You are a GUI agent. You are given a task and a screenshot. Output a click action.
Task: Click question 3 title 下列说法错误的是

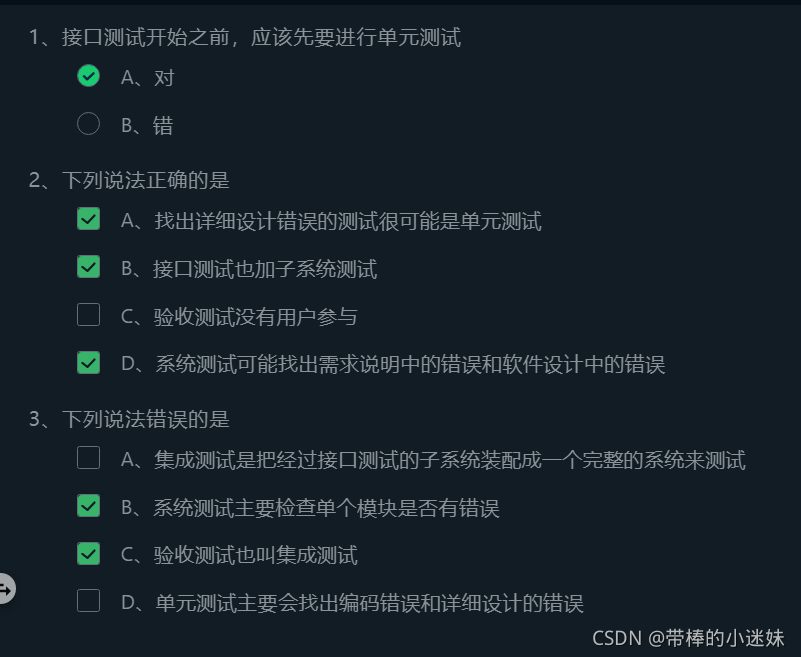tap(146, 419)
